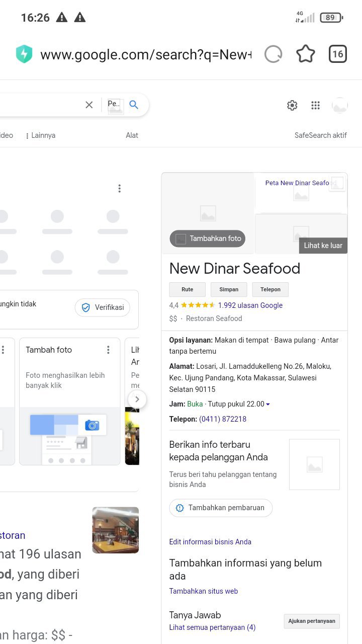Tap the Verifikasi button
Screen dimensions: 362x644
(x=103, y=307)
